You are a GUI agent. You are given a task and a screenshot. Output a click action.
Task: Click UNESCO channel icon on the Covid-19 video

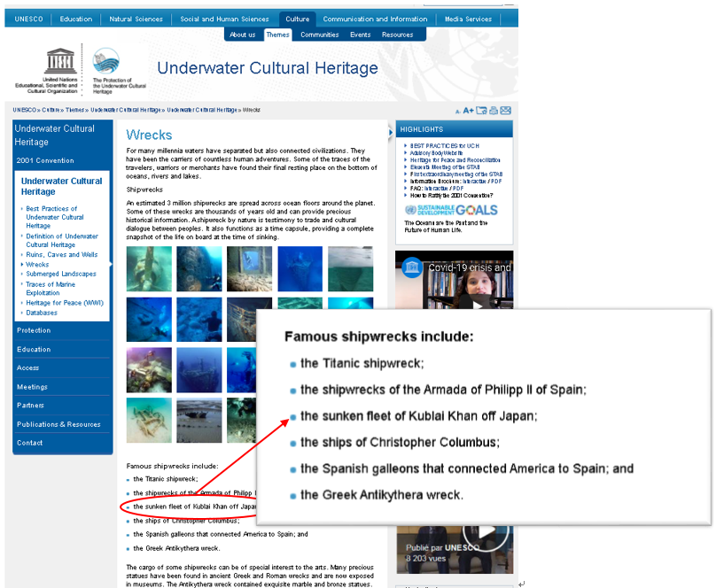pyautogui.click(x=411, y=267)
